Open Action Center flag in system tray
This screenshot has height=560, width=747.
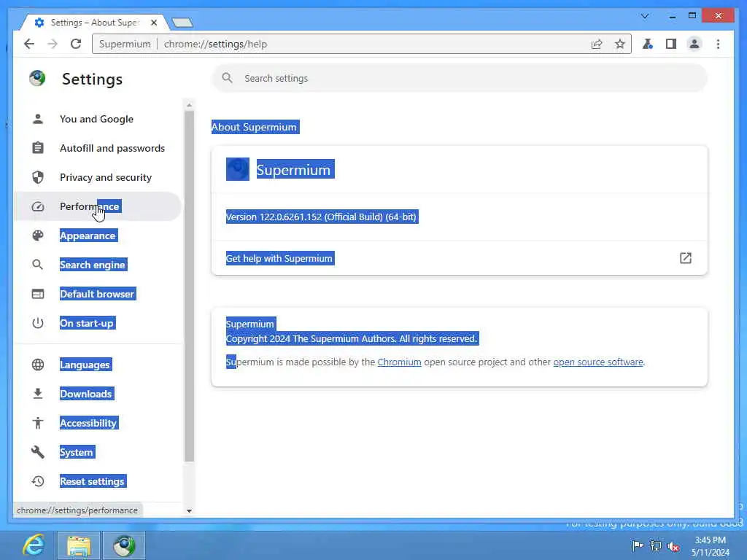[x=638, y=545]
